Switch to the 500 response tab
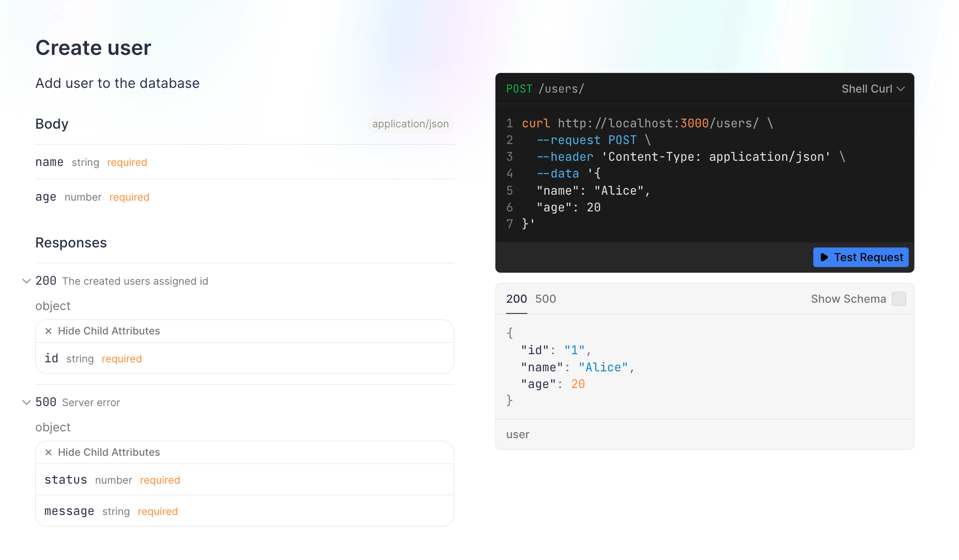 tap(545, 299)
